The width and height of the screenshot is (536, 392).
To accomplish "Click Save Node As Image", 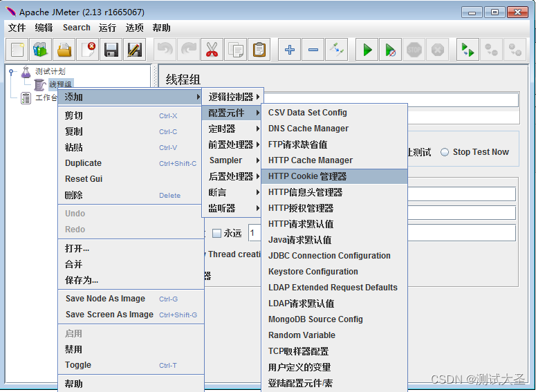I will point(131,299).
